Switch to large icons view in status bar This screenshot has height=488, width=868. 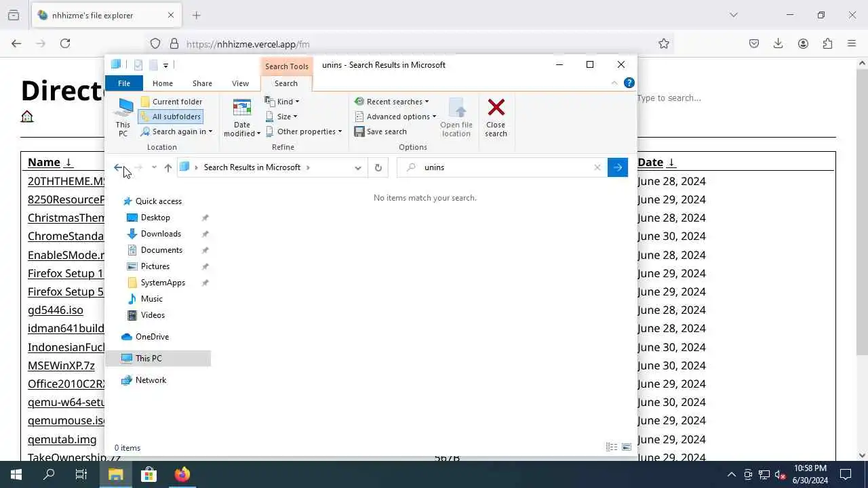(x=627, y=447)
